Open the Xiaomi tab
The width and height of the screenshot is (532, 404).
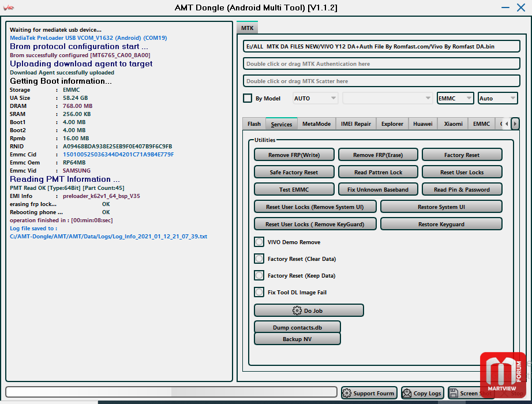pyautogui.click(x=454, y=124)
